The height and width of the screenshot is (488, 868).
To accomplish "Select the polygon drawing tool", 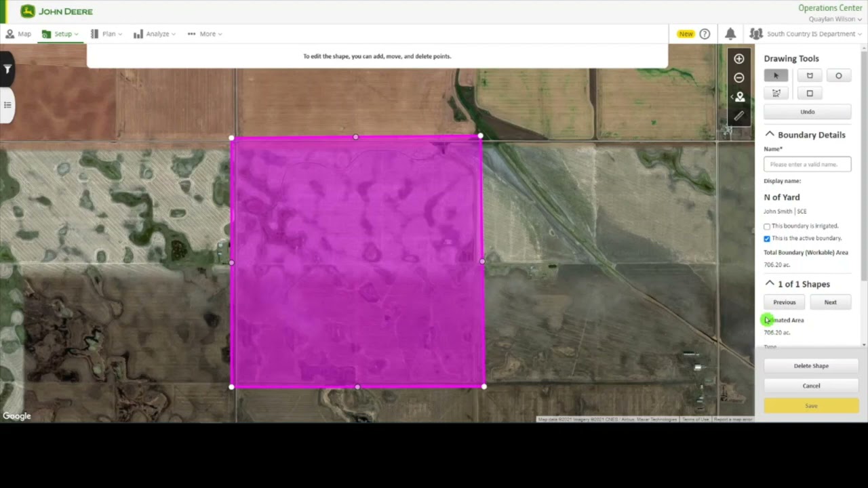I will click(x=810, y=76).
